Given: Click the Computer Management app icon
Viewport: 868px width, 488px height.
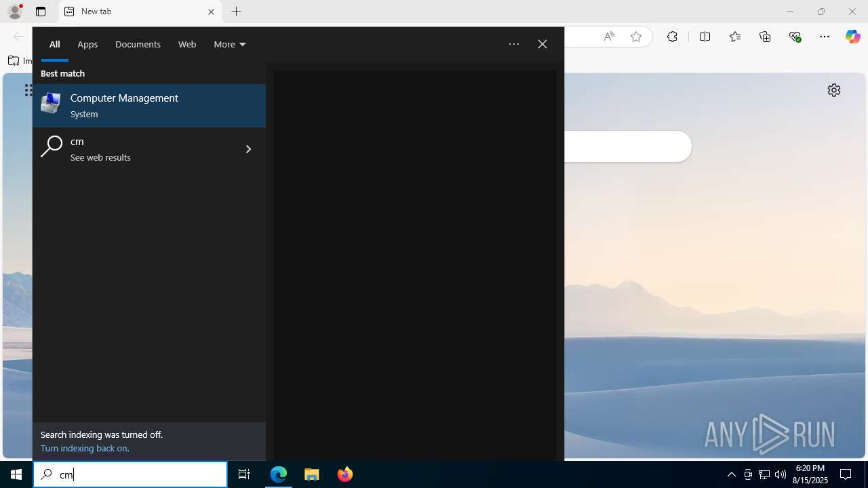Looking at the screenshot, I should pyautogui.click(x=51, y=104).
